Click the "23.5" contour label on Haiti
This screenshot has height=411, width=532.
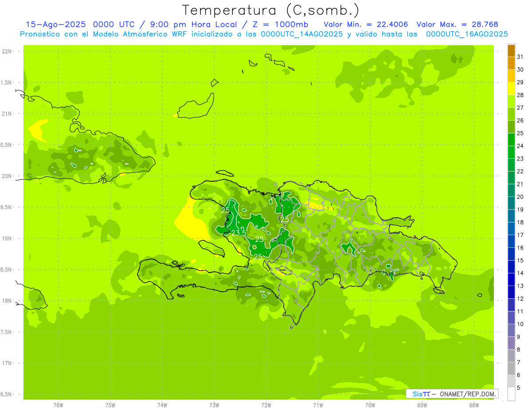[239, 232]
